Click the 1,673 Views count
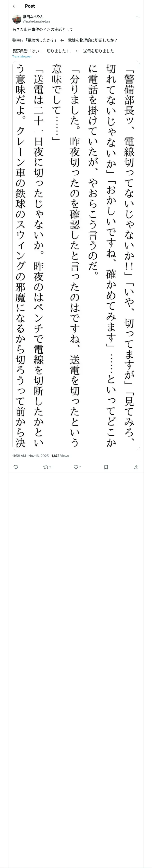Image resolution: width=152 pixels, height=868 pixels. point(60,456)
